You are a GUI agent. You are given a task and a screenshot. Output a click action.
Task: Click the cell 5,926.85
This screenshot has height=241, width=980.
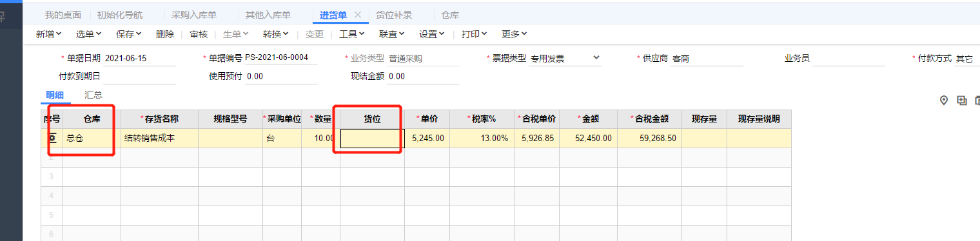[536, 139]
